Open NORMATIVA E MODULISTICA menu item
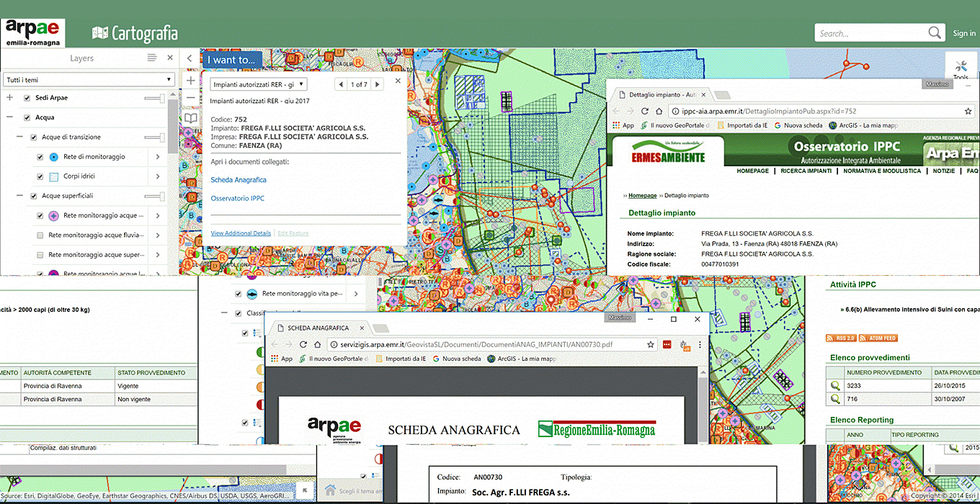980x504 pixels. (882, 171)
